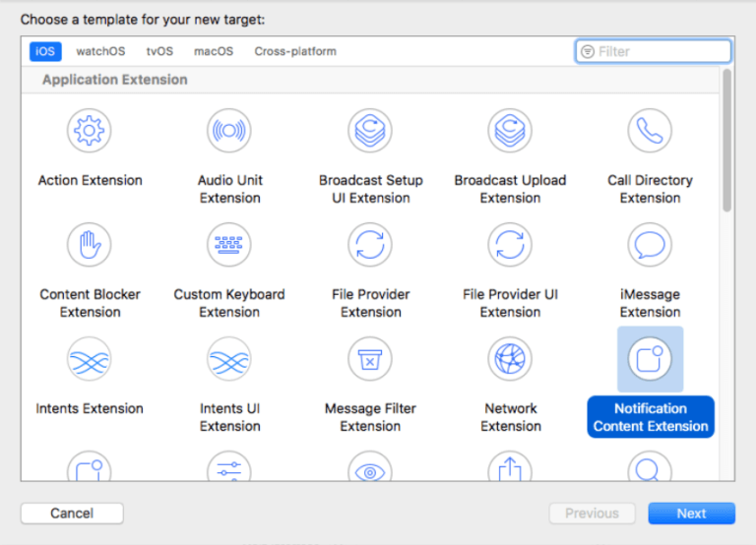Screen dimensions: 756x545
Task: Pick the Message Filter Extension icon
Action: coord(370,359)
